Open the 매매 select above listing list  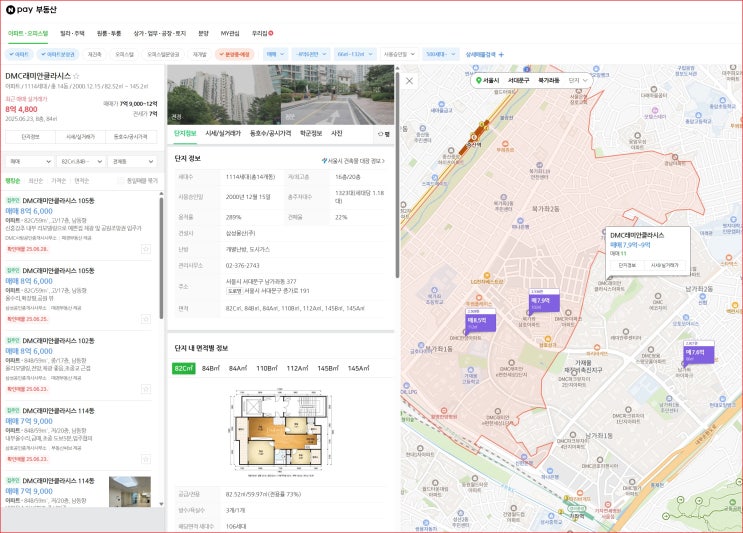[29, 162]
